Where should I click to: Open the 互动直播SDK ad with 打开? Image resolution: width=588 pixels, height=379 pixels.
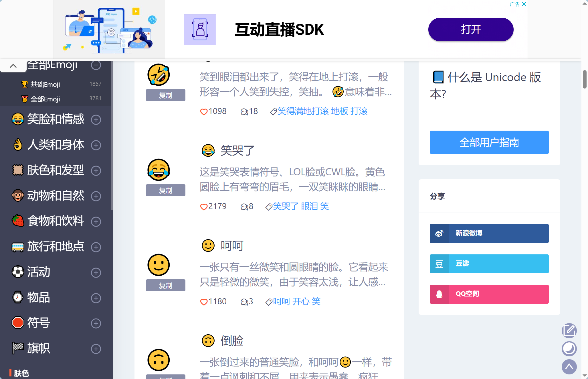[471, 30]
